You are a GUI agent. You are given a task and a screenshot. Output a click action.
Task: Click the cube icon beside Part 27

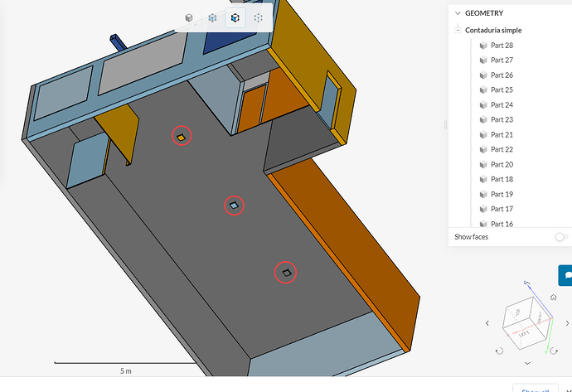pyautogui.click(x=483, y=60)
